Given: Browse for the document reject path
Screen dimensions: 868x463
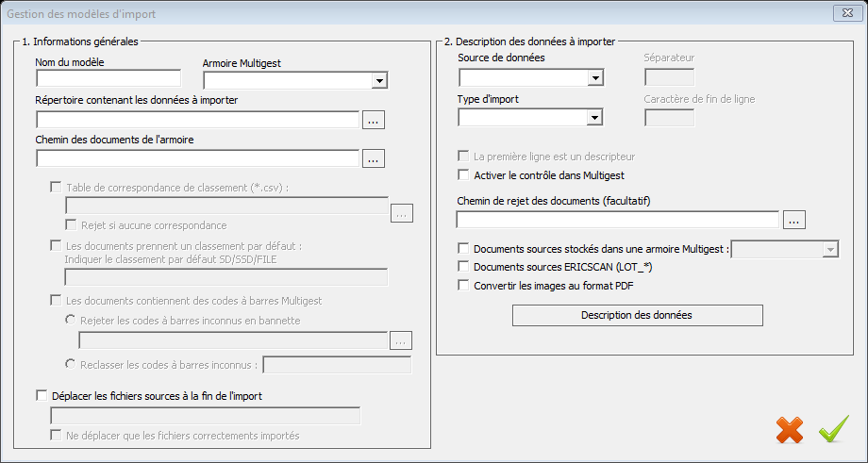Looking at the screenshot, I should [793, 220].
